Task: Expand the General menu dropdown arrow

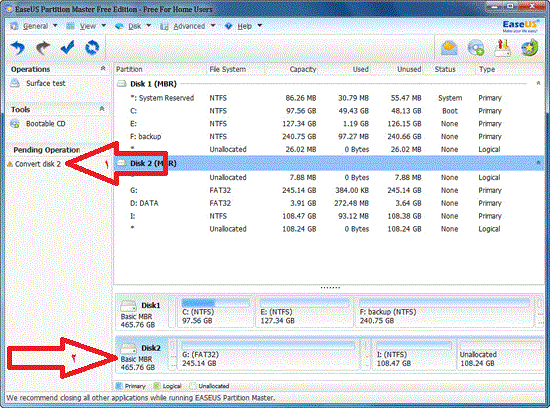Action: coord(55,26)
